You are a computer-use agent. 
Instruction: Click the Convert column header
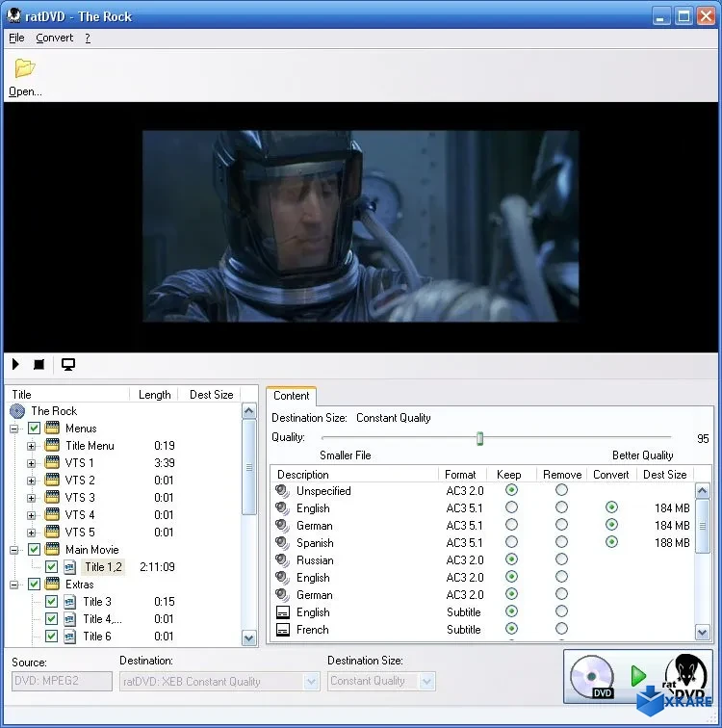(610, 474)
